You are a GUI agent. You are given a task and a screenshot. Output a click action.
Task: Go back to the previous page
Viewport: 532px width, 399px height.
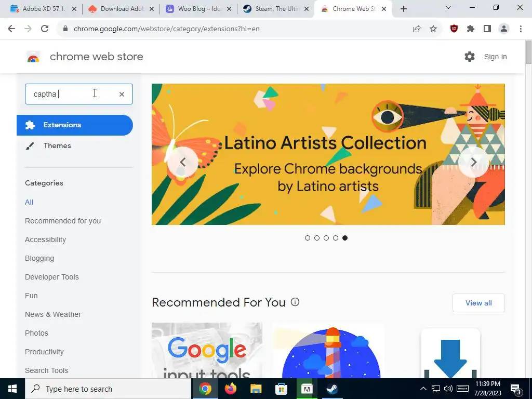[11, 29]
